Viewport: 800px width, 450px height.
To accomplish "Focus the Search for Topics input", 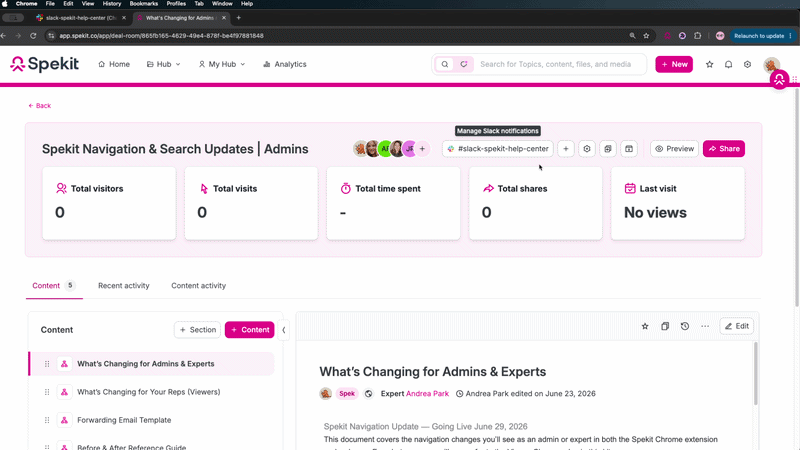I will [555, 64].
